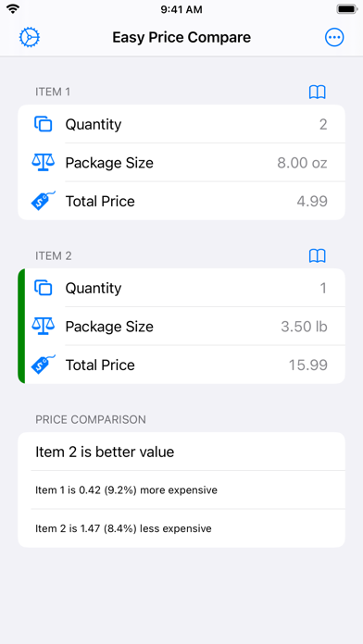Open the more options ellipsis menu
Screen dimensions: 363x644
tap(334, 37)
